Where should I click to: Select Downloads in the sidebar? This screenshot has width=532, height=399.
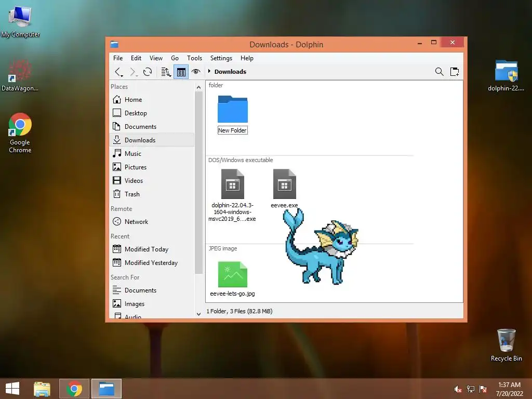[x=152, y=140]
